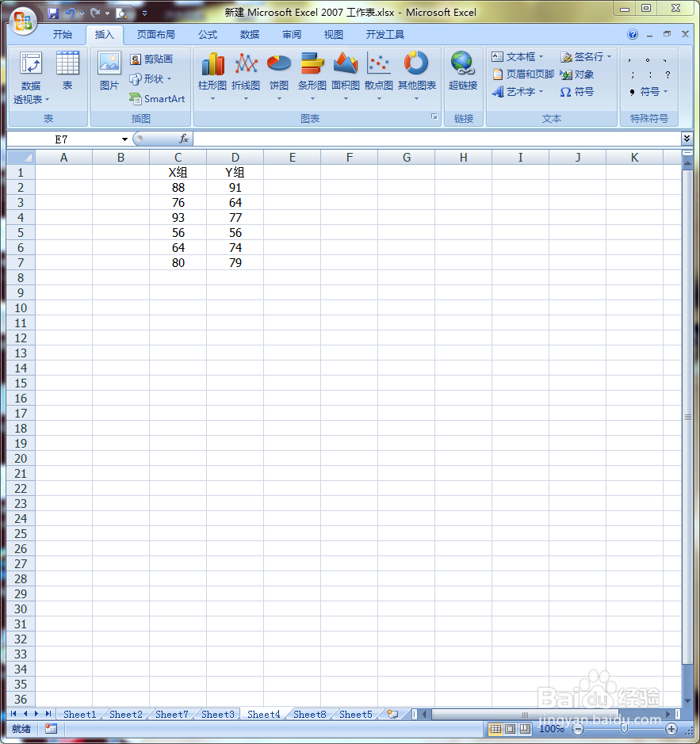Open Excel Help question mark
700x744 pixels.
633,34
